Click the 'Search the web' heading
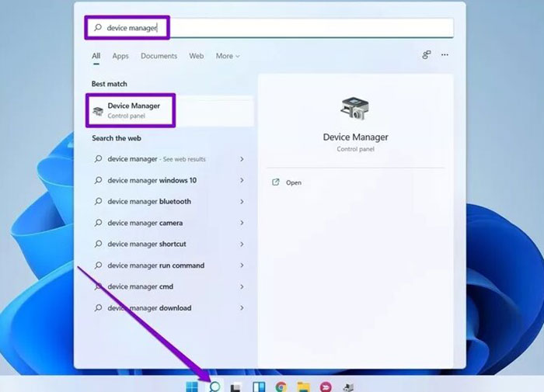544x392 pixels. click(117, 138)
